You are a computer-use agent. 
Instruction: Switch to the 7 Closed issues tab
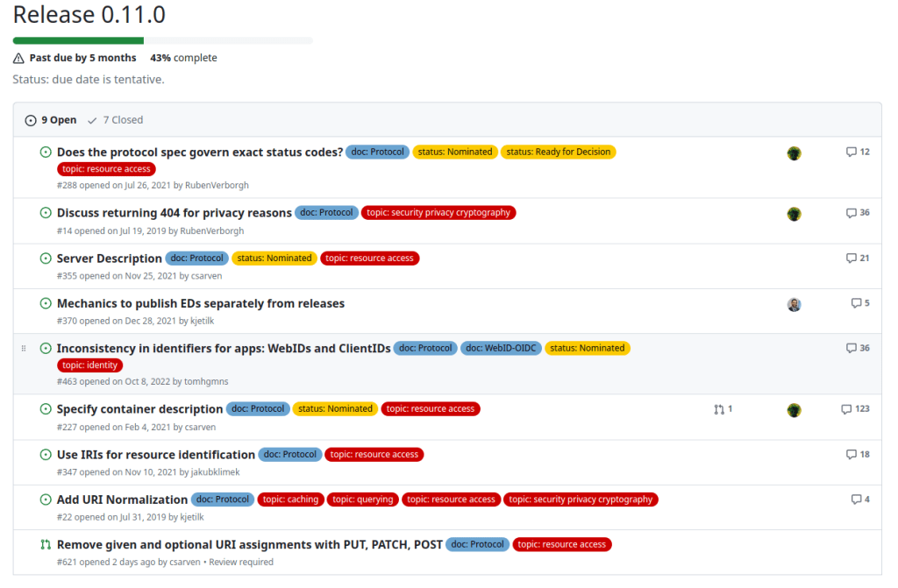[x=115, y=120]
